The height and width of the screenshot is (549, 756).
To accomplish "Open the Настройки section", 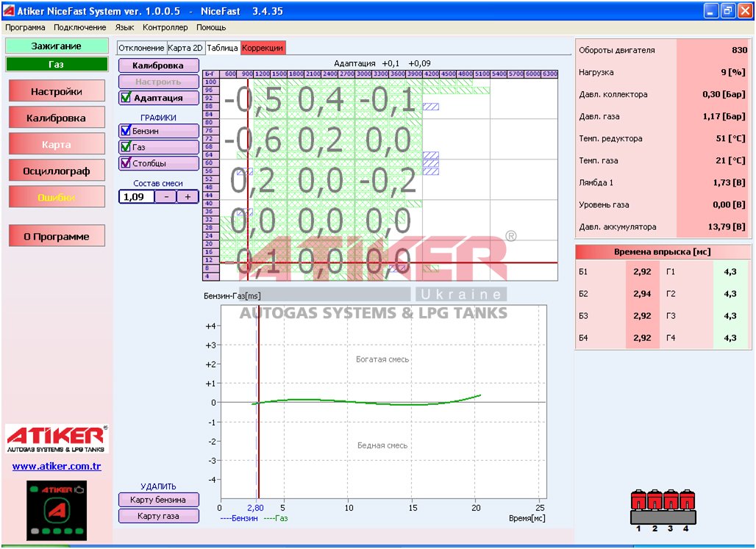I will point(57,91).
